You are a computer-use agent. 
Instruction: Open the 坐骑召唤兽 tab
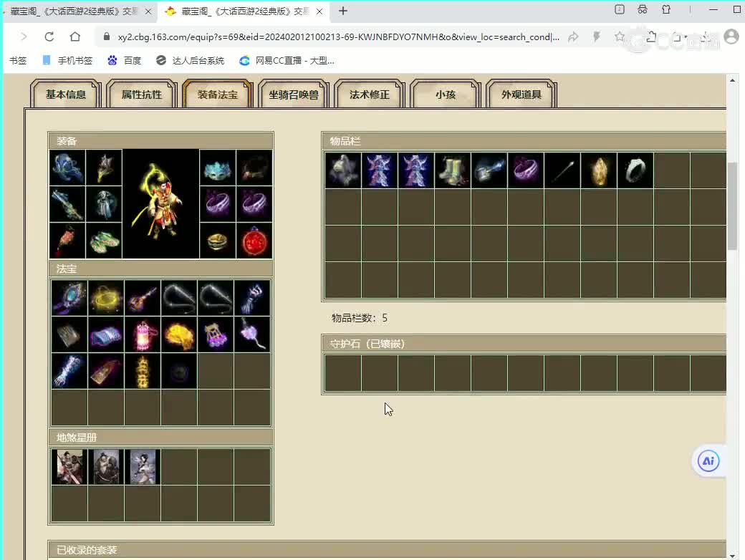click(x=294, y=94)
